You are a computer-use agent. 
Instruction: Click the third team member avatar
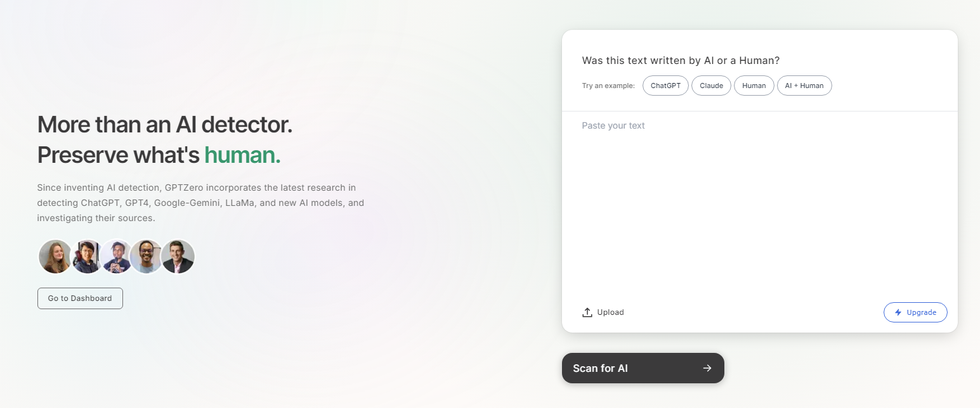click(x=117, y=257)
